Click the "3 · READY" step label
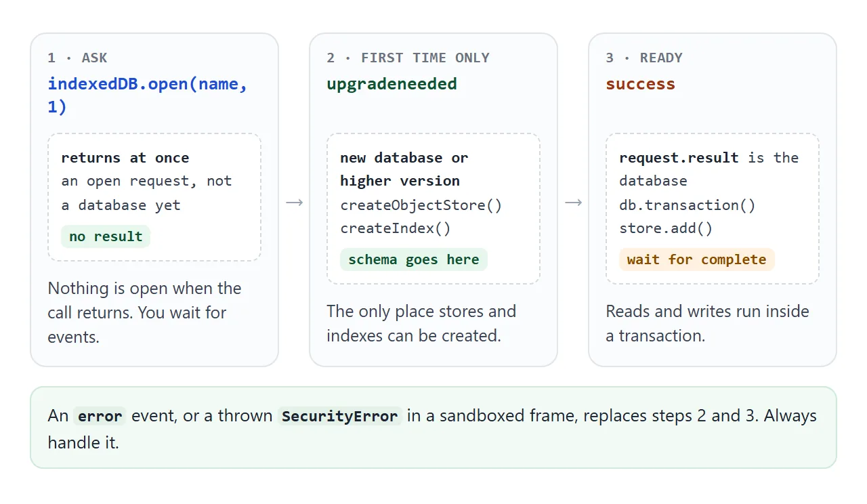Screen dimensions: 867x504 tap(644, 58)
